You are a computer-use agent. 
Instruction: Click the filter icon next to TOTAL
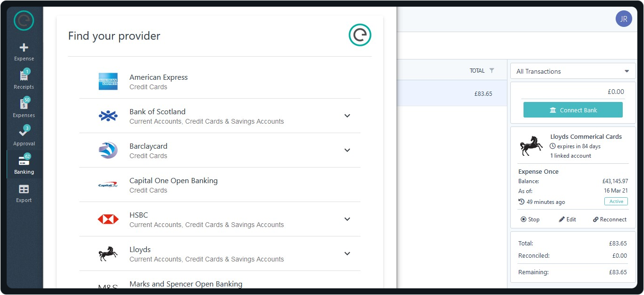pyautogui.click(x=492, y=70)
